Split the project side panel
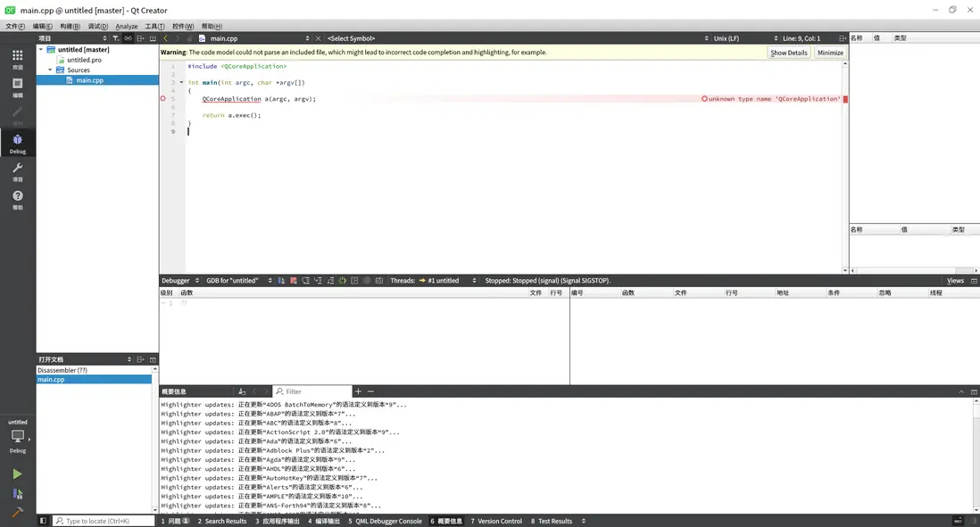This screenshot has height=527, width=980. 141,38
